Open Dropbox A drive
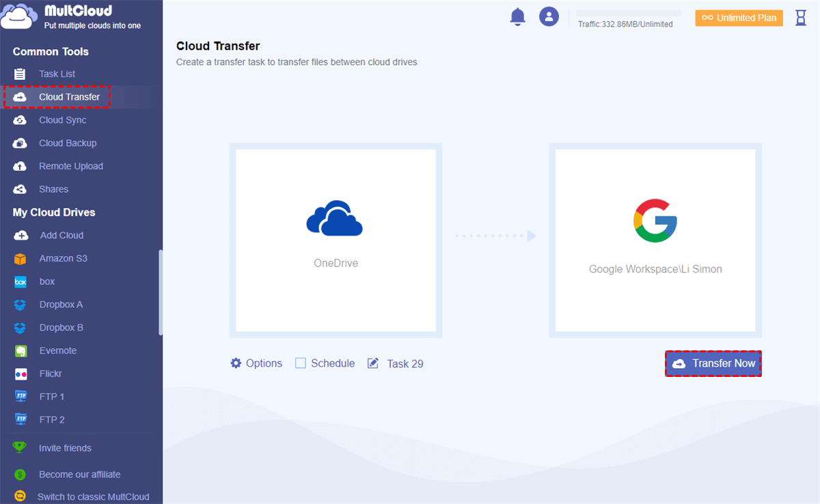 click(x=61, y=305)
